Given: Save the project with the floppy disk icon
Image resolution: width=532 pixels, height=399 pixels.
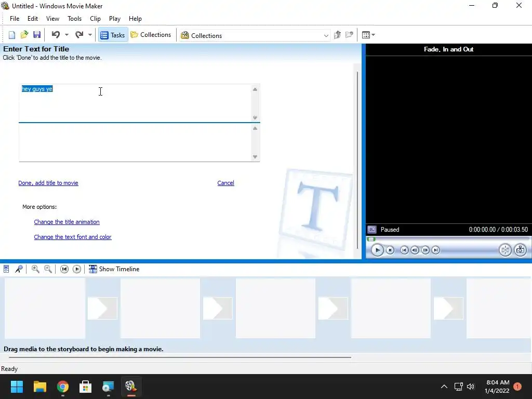Looking at the screenshot, I should pos(37,35).
